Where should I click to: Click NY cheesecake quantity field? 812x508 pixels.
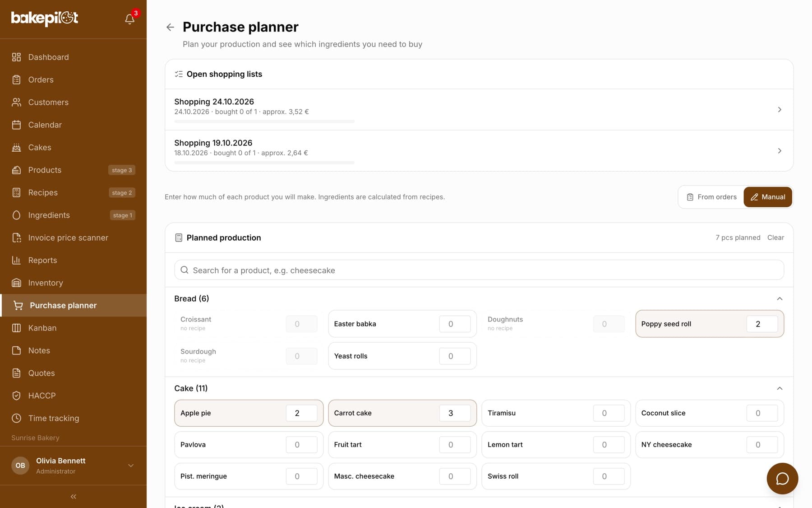point(762,445)
